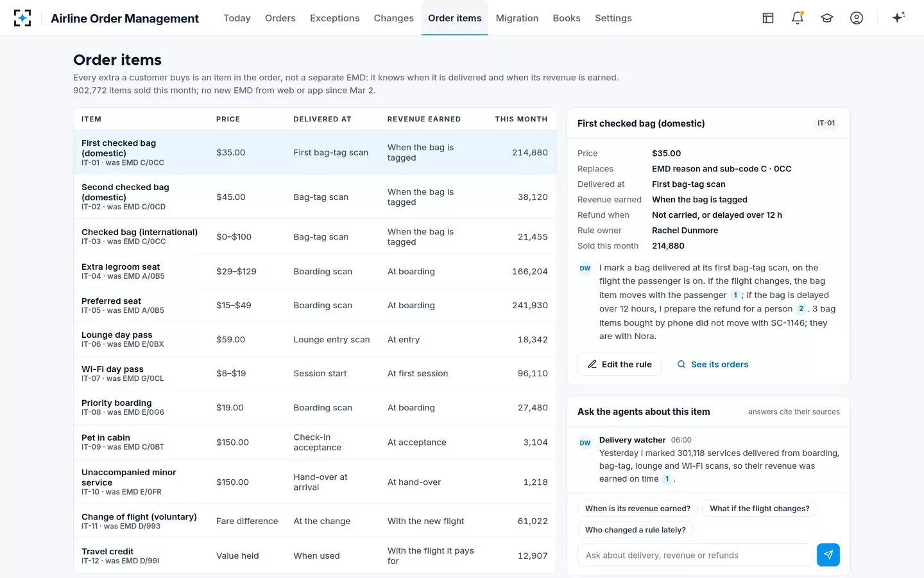This screenshot has height=578, width=924.
Task: Ask "What if the flight changes?"
Action: (x=760, y=509)
